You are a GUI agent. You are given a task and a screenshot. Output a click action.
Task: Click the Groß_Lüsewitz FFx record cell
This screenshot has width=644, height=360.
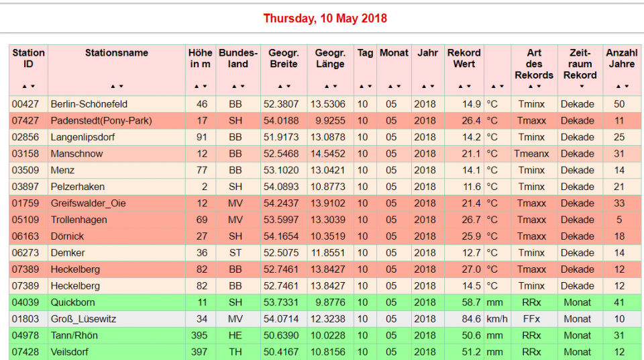[531, 319]
